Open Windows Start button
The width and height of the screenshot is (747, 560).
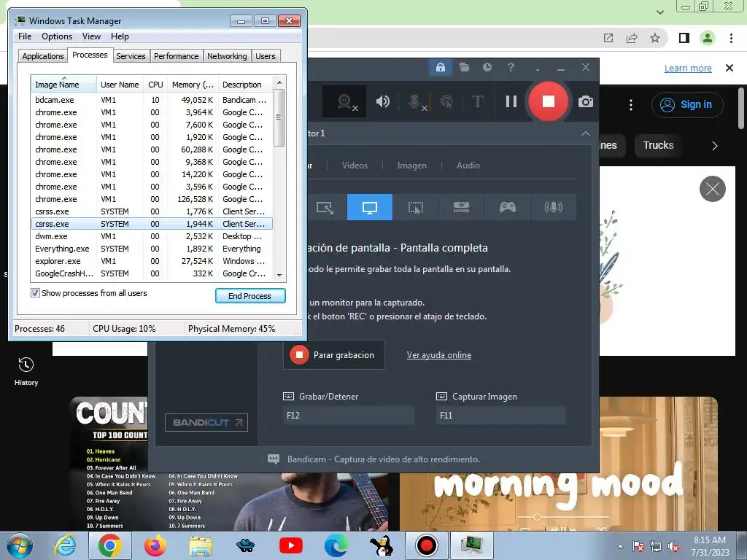tap(19, 545)
